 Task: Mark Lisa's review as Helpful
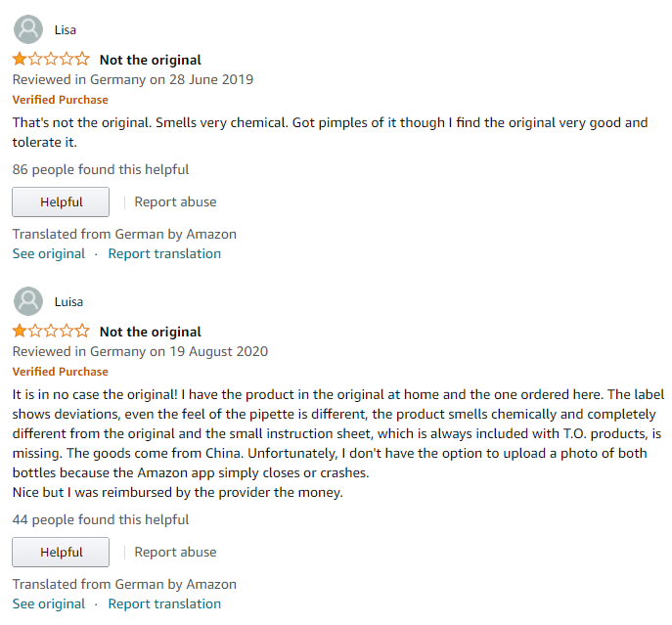61,202
